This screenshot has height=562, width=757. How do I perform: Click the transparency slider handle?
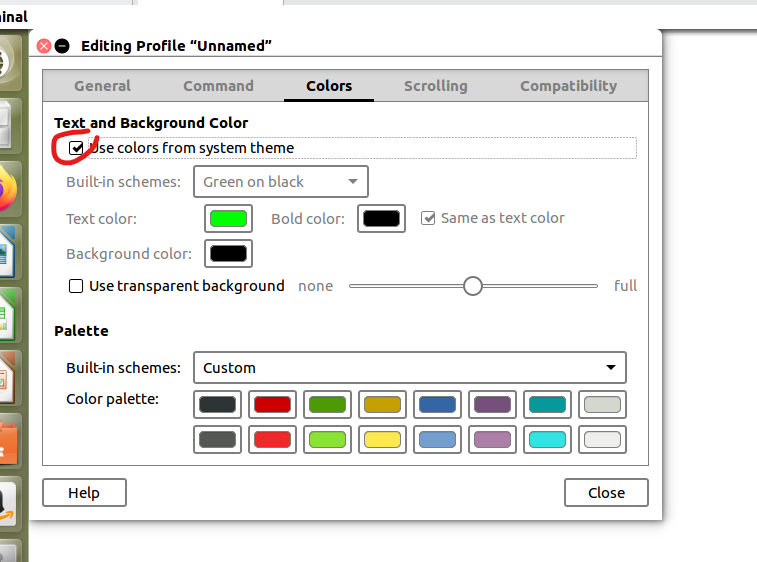pos(473,286)
